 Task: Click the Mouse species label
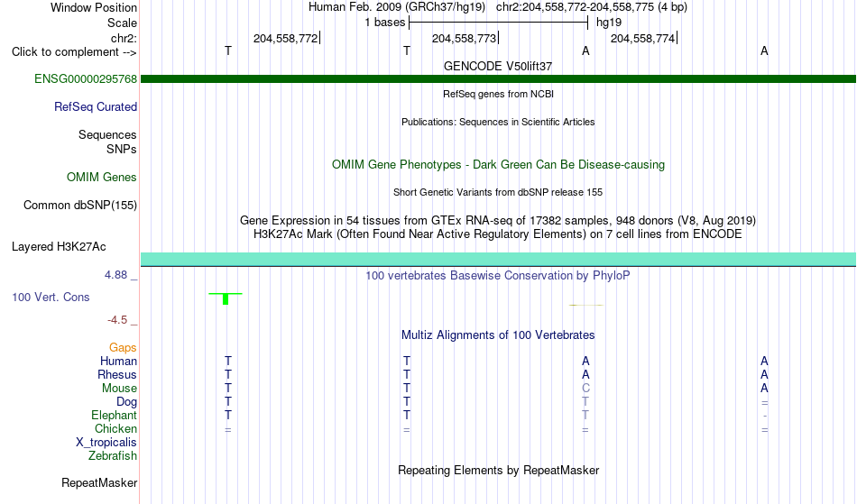click(119, 389)
